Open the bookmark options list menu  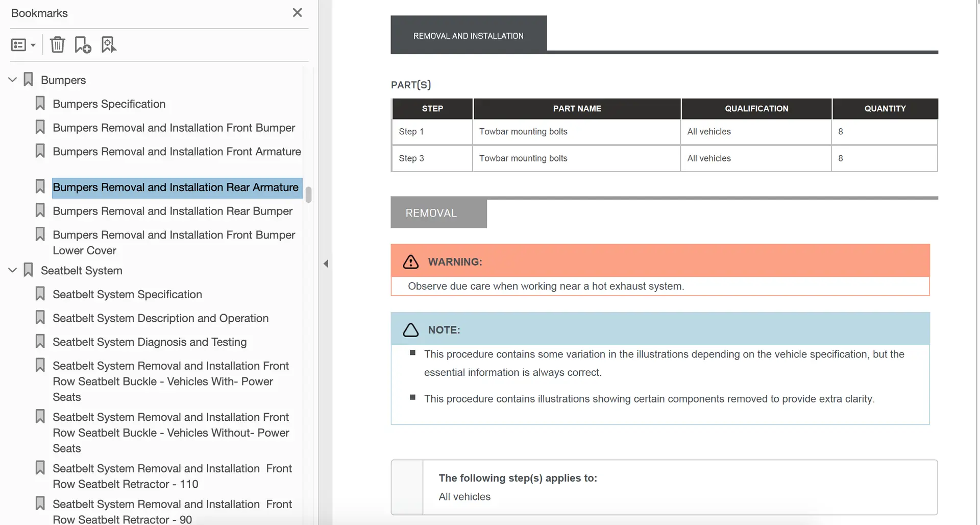tap(23, 45)
